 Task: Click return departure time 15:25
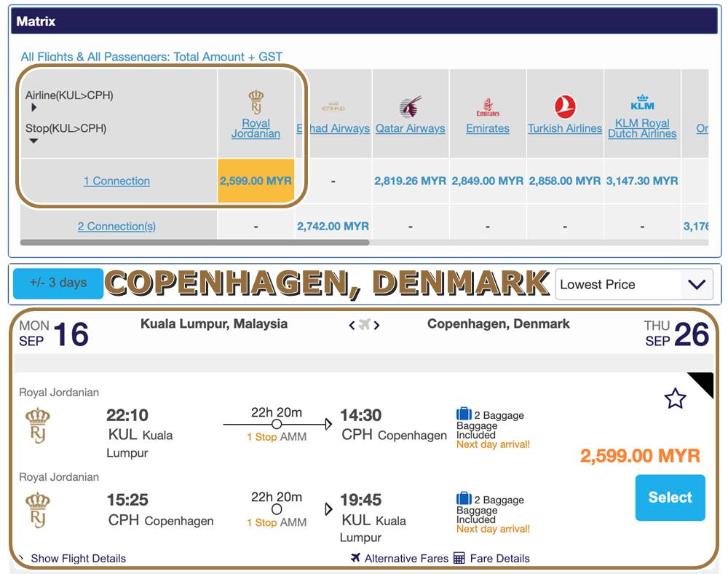coord(127,500)
